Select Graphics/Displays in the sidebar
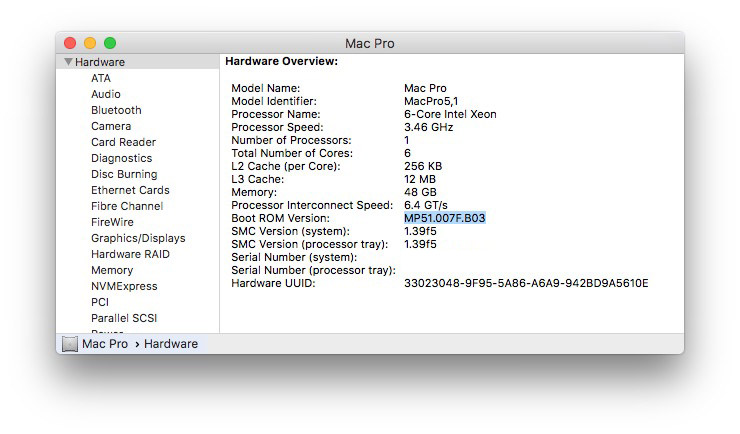The width and height of the screenshot is (740, 434). tap(138, 238)
